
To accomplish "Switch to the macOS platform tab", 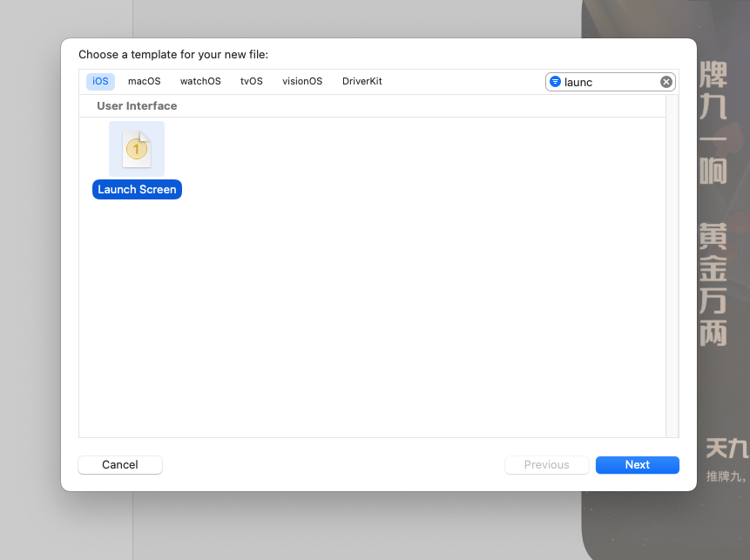I will [144, 81].
